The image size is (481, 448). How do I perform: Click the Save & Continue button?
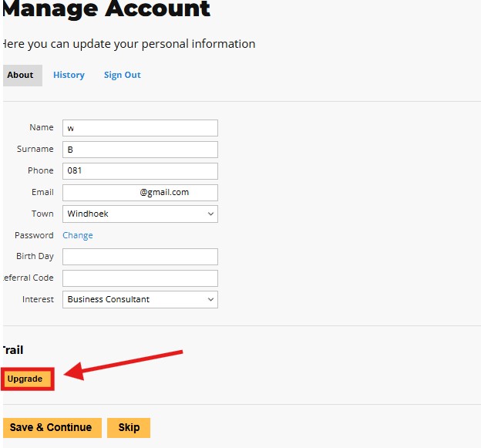pos(51,427)
